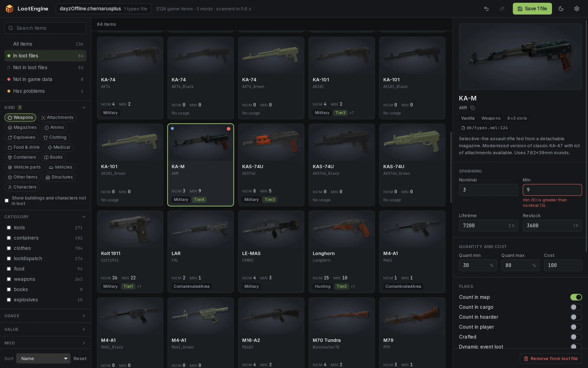Open settings gear icon
The width and height of the screenshot is (588, 368).
tap(577, 9)
